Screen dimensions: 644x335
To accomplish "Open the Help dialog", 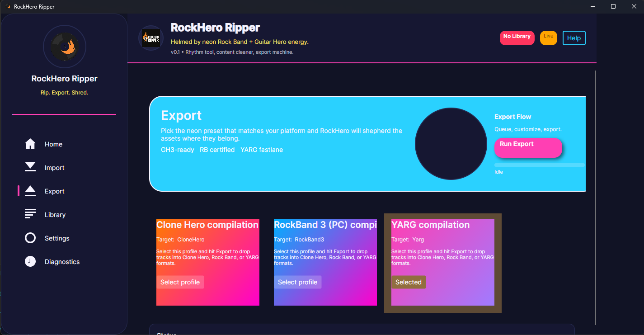I will (x=574, y=38).
